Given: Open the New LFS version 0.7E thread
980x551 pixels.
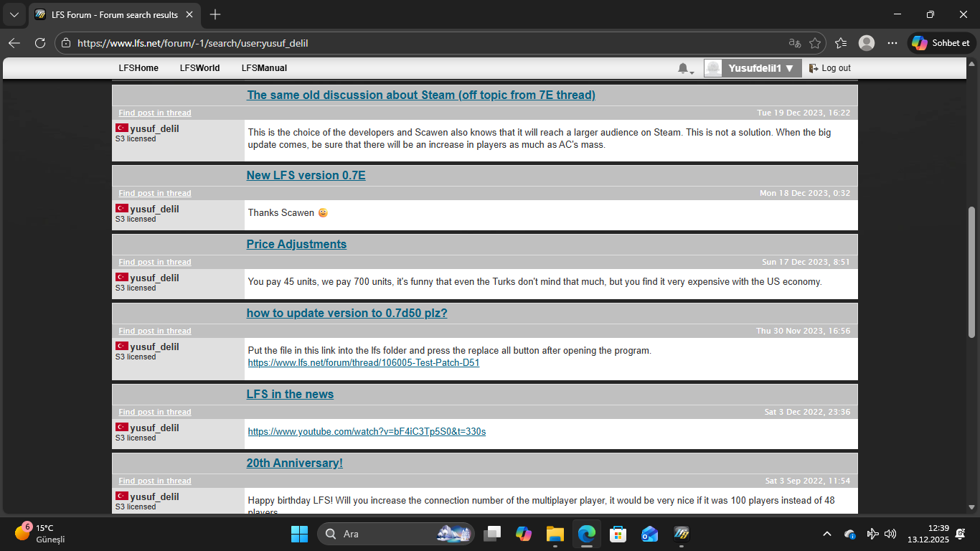Looking at the screenshot, I should pos(306,175).
